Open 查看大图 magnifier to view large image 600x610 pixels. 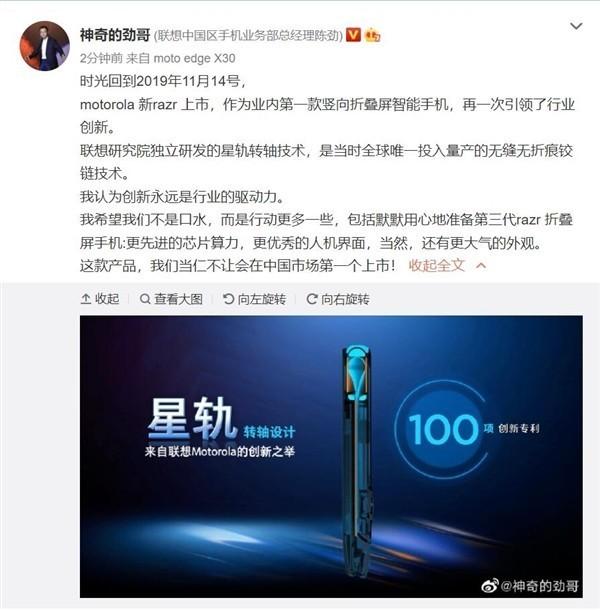(x=171, y=299)
